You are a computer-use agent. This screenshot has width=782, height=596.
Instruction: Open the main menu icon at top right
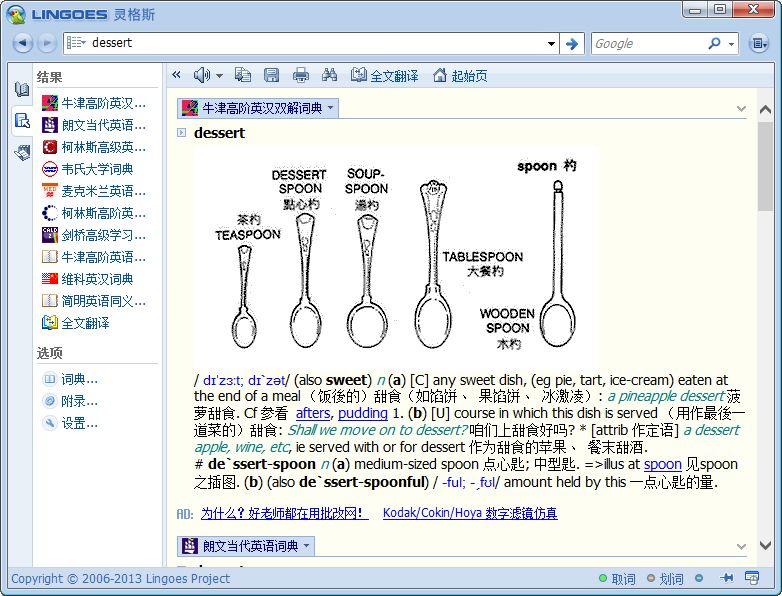pos(758,43)
